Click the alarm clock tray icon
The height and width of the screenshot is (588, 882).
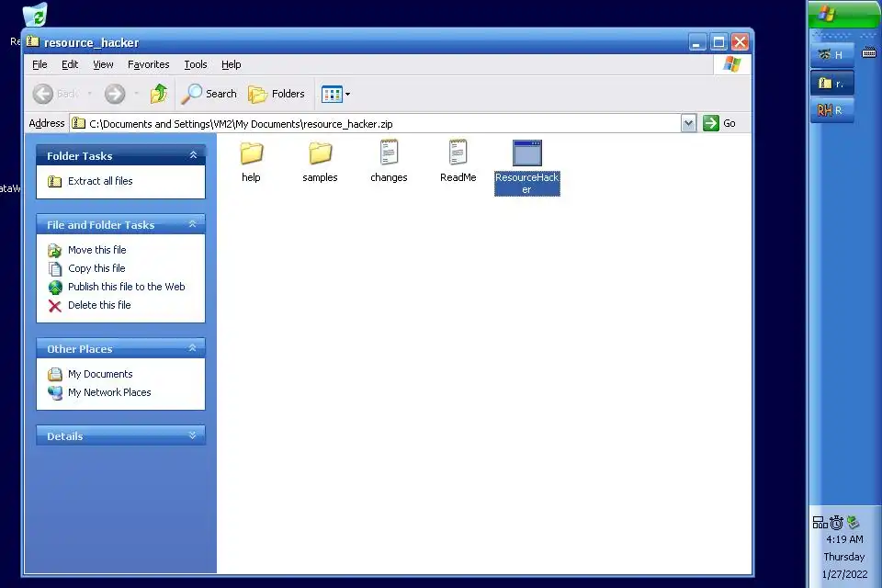coord(836,523)
